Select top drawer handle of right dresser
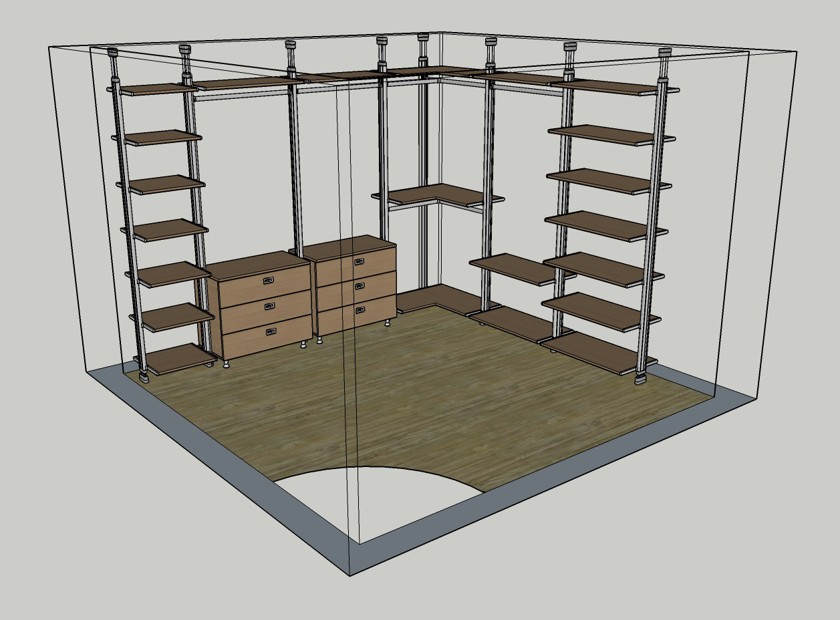Screen dimensions: 840x620 point(360,261)
